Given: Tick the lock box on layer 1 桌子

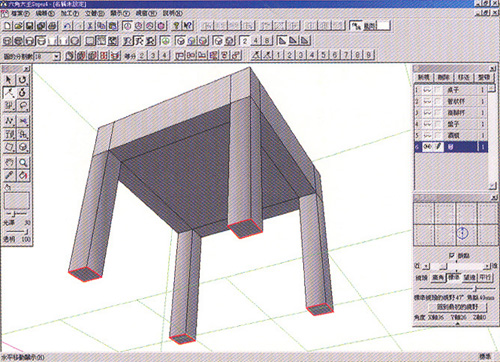Looking at the screenshot, I should point(438,90).
